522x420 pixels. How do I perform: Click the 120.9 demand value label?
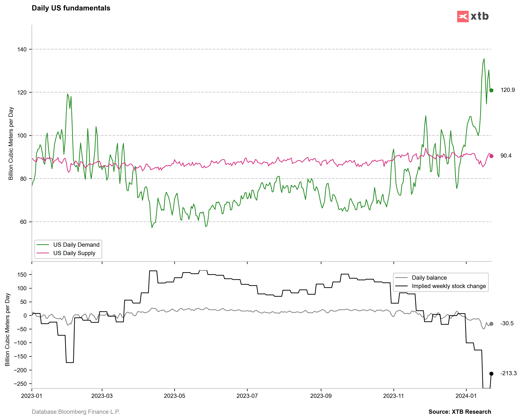[508, 90]
